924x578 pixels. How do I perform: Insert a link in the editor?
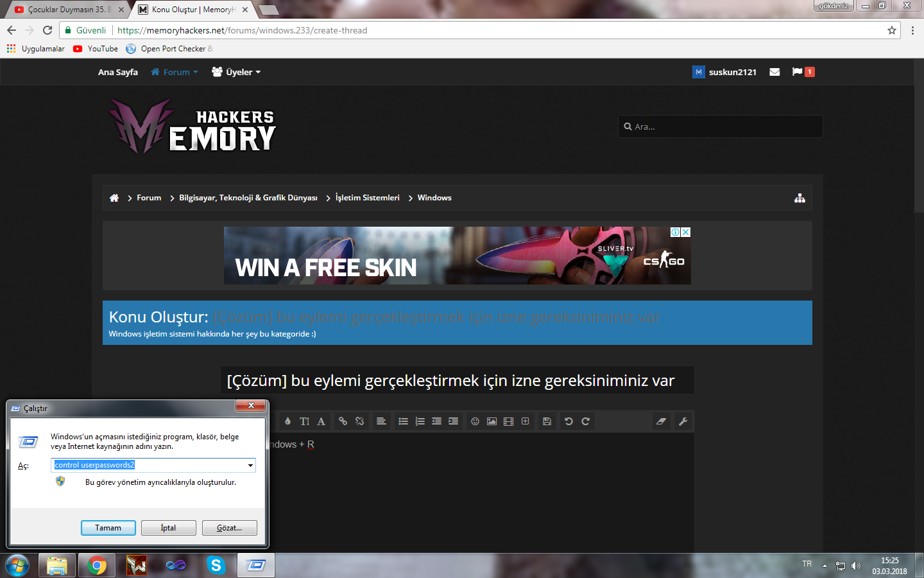343,421
